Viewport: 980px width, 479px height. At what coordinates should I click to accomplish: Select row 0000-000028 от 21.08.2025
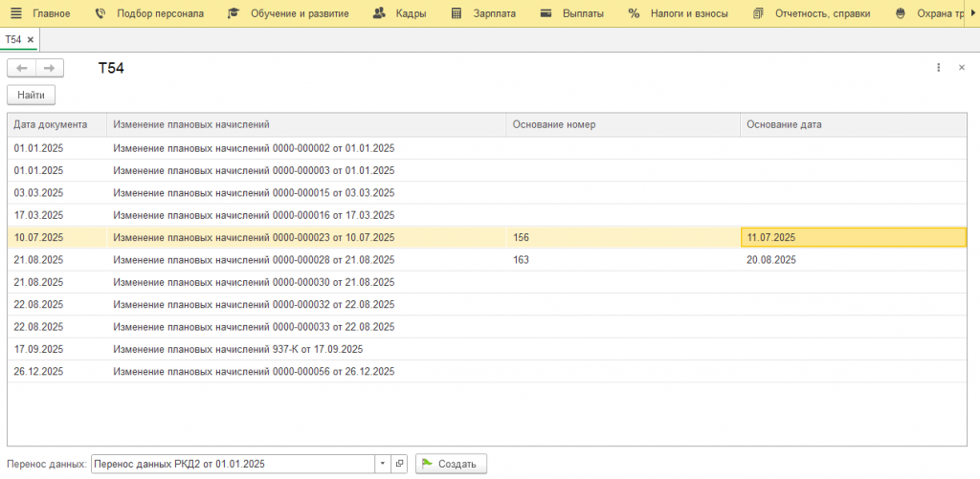point(487,260)
